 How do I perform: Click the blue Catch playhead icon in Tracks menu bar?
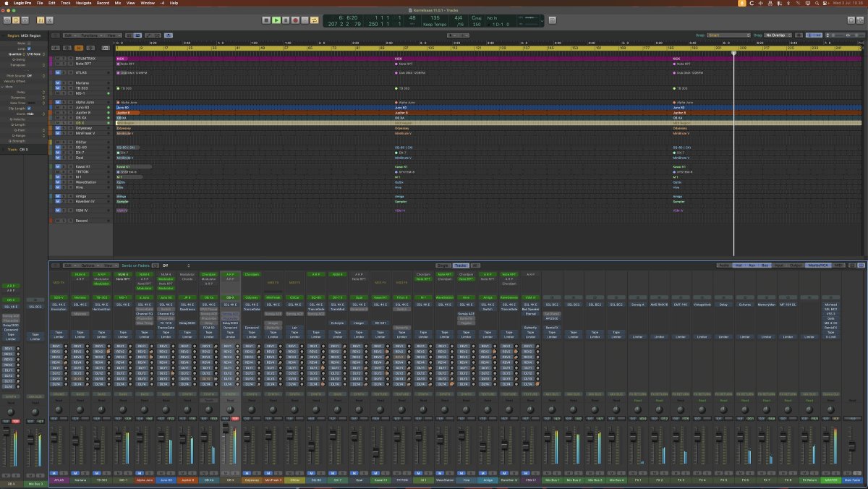pyautogui.click(x=168, y=35)
